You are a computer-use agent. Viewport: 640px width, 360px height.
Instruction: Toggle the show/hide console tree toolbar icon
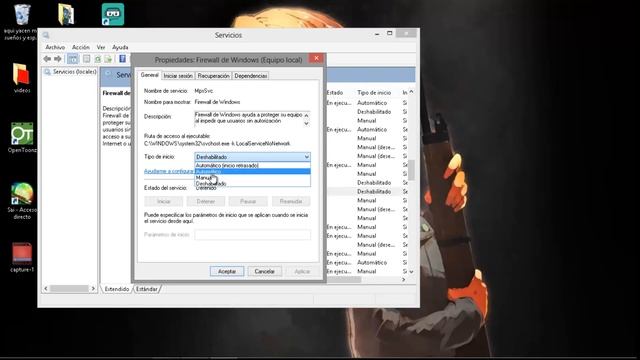[x=73, y=59]
